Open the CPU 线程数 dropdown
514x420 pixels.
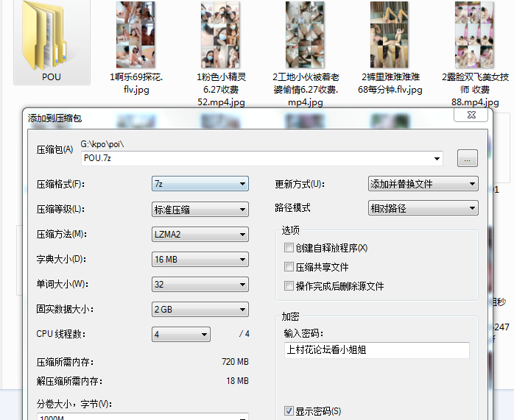click(181, 335)
